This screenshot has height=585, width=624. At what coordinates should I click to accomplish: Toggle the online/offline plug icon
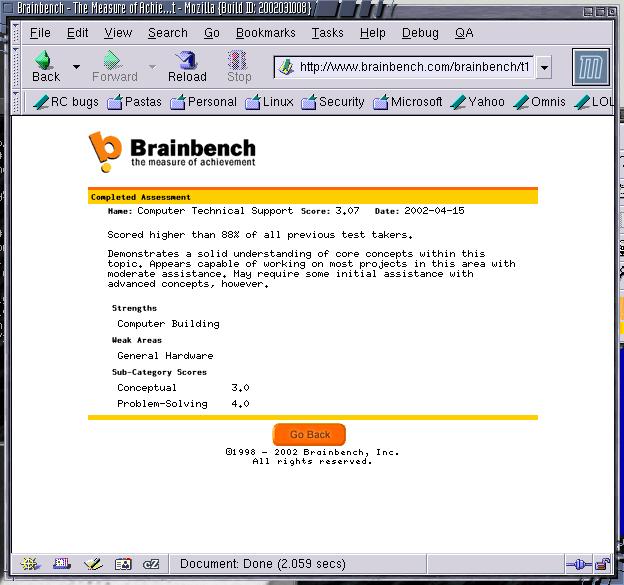(x=579, y=564)
